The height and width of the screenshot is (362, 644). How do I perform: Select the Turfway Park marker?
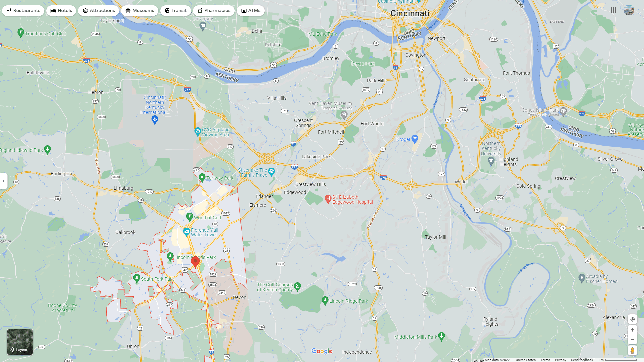coord(202,178)
